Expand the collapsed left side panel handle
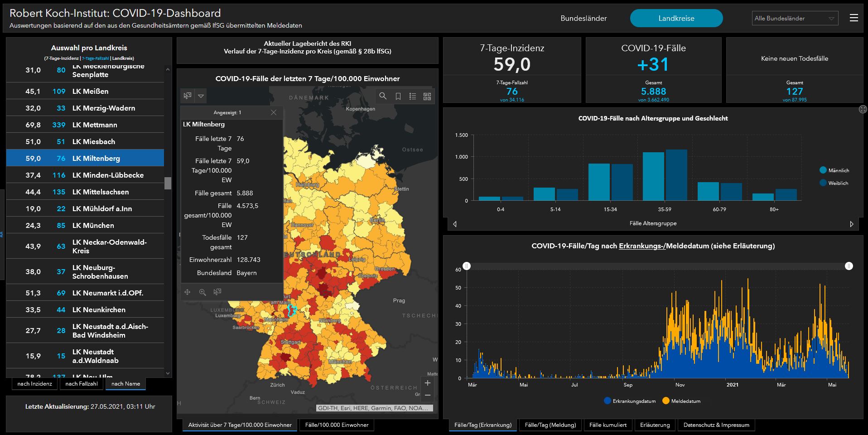Viewport: 868px width, 435px height. [2, 234]
